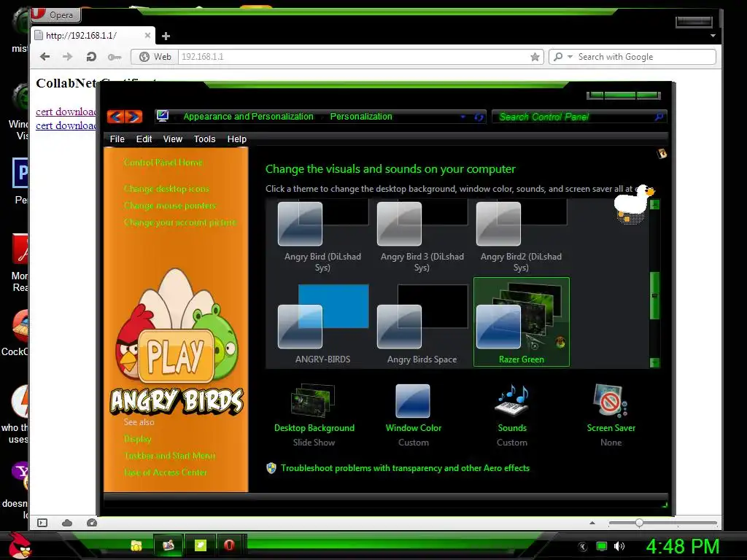747x560 pixels.
Task: Troubleshoot transparency and Aero effects link
Action: pos(405,468)
